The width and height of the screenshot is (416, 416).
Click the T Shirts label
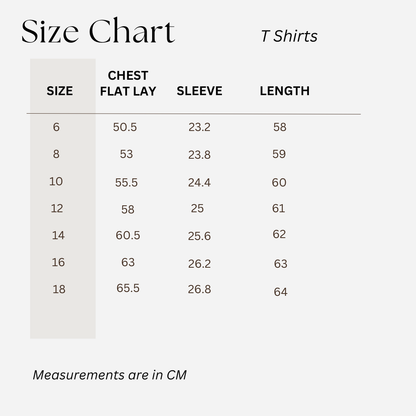click(289, 36)
